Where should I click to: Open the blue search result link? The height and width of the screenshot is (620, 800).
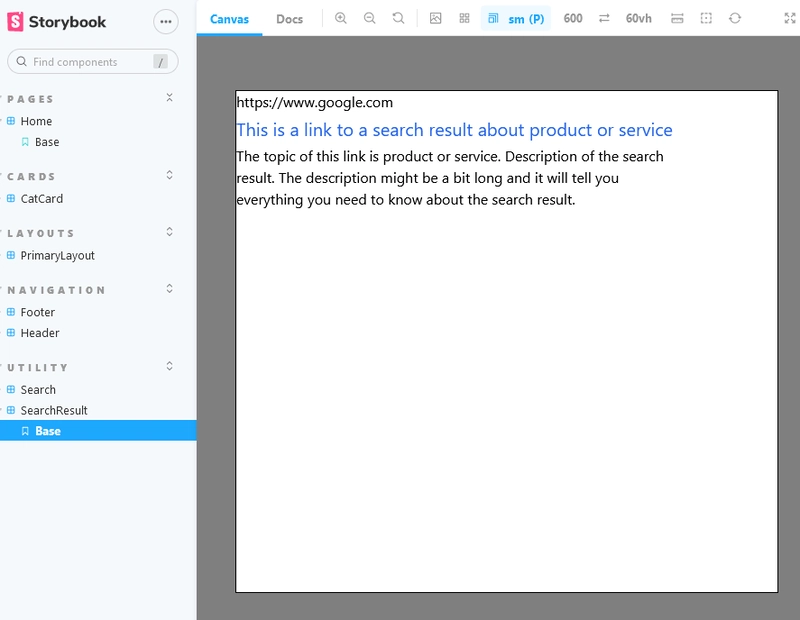[454, 130]
